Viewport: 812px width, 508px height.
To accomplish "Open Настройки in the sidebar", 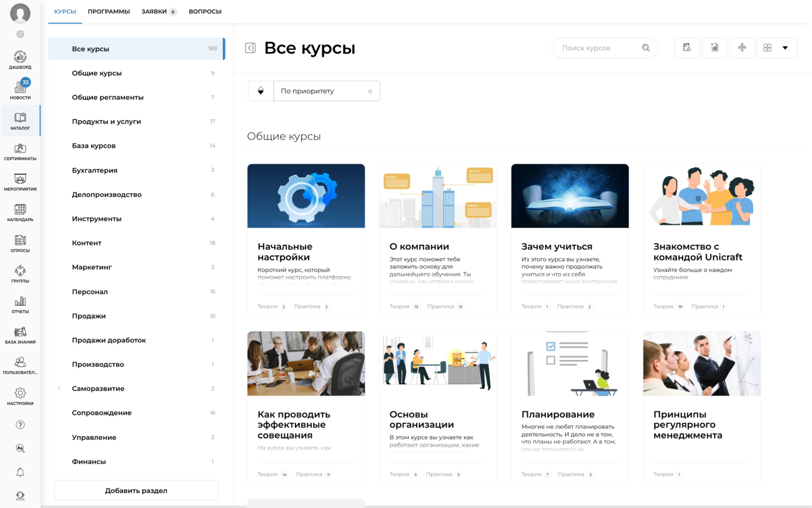I will click(x=20, y=397).
